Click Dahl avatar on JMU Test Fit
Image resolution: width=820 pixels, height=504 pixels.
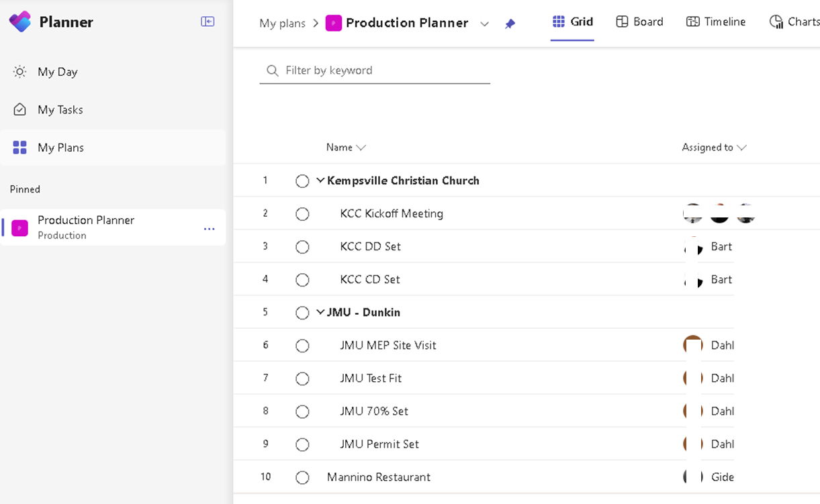(x=692, y=379)
